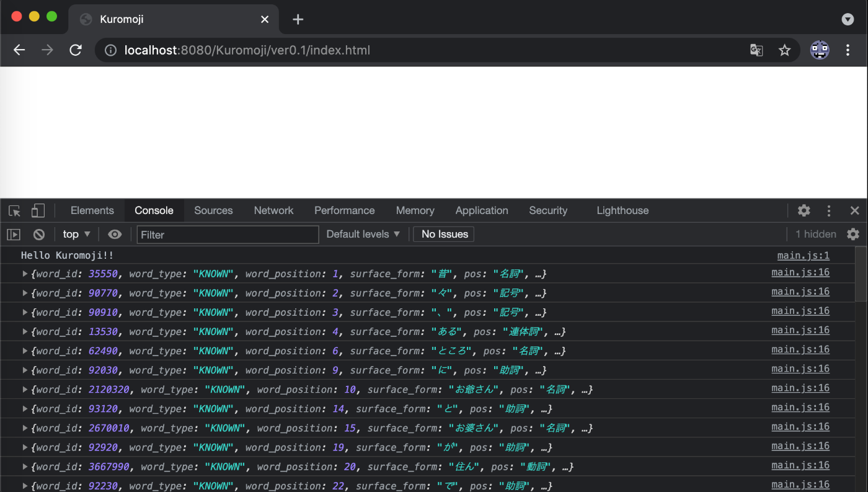Screen dimensions: 868x492
Task: Click the No Issues button
Action: click(x=445, y=234)
